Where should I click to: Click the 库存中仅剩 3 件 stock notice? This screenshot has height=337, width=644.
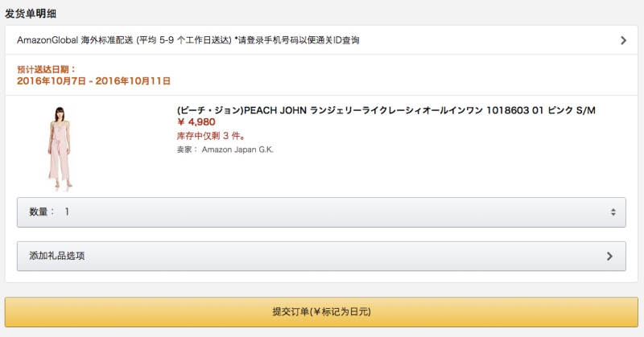click(x=211, y=136)
